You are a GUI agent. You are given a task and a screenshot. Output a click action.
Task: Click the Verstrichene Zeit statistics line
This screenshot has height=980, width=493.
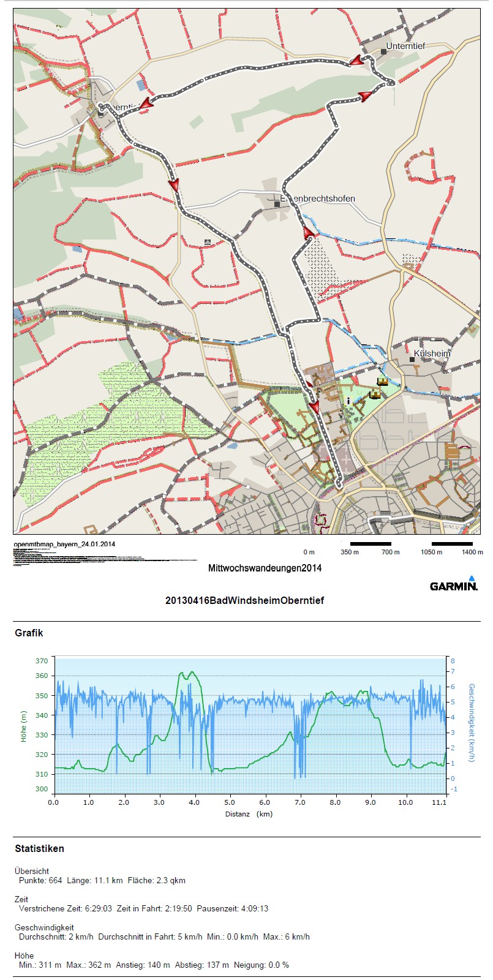tap(143, 908)
